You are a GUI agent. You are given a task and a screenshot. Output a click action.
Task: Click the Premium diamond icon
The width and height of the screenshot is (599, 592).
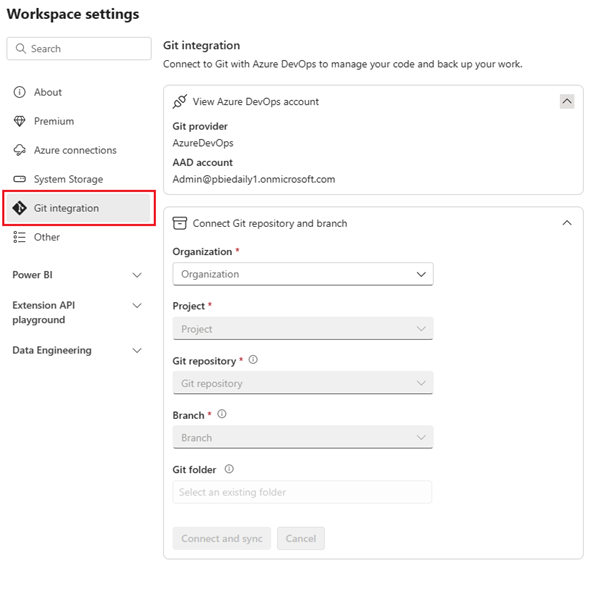pyautogui.click(x=19, y=121)
